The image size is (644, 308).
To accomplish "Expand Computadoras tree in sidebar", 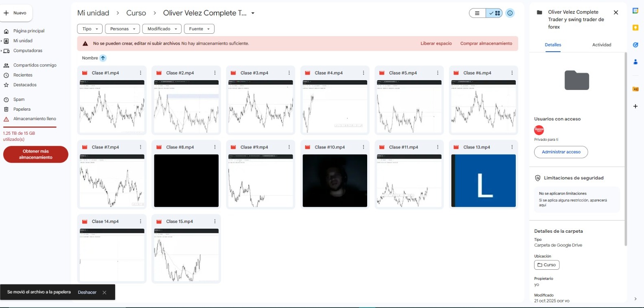I will coord(2,51).
